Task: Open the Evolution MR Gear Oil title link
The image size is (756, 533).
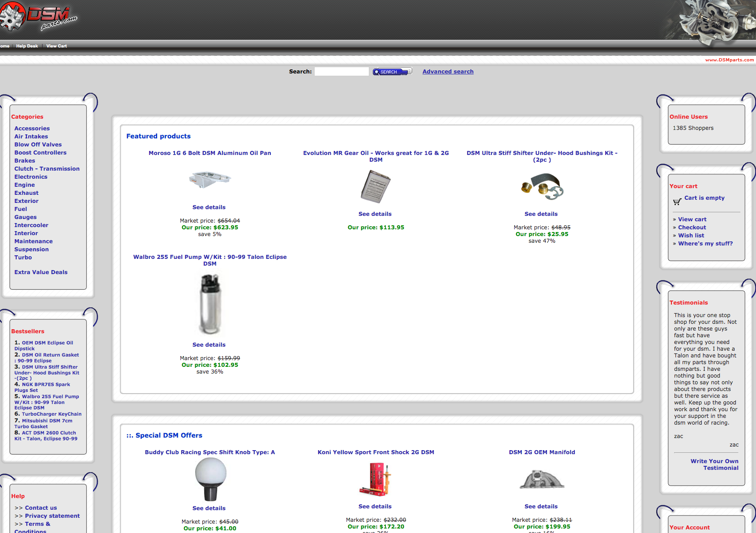Action: coord(376,156)
